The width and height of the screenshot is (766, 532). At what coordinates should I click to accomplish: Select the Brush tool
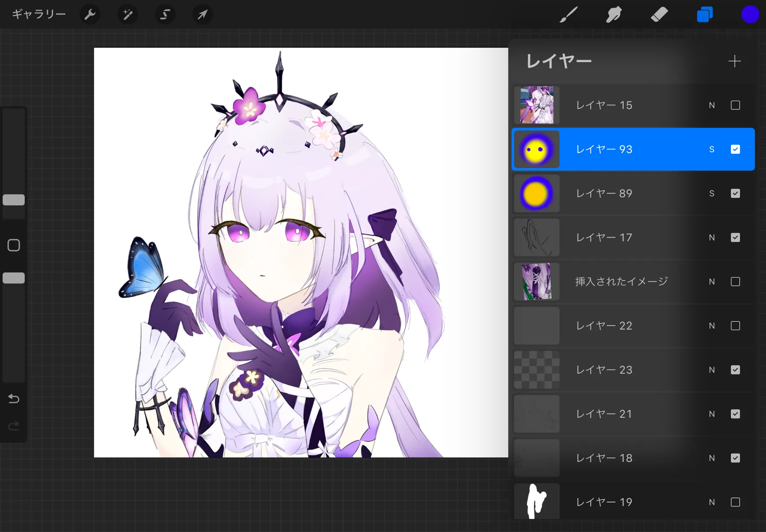coord(569,15)
